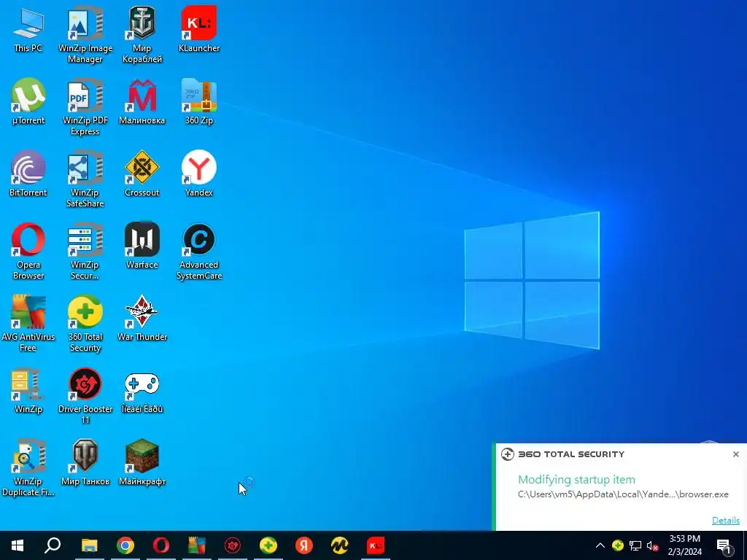Open the volume tray icon
Image resolution: width=747 pixels, height=560 pixels.
point(652,545)
